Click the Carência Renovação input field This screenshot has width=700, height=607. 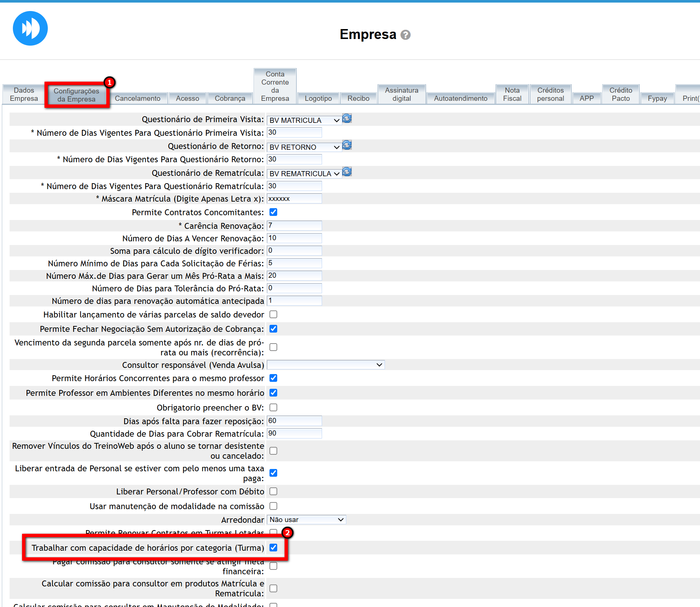pyautogui.click(x=294, y=226)
